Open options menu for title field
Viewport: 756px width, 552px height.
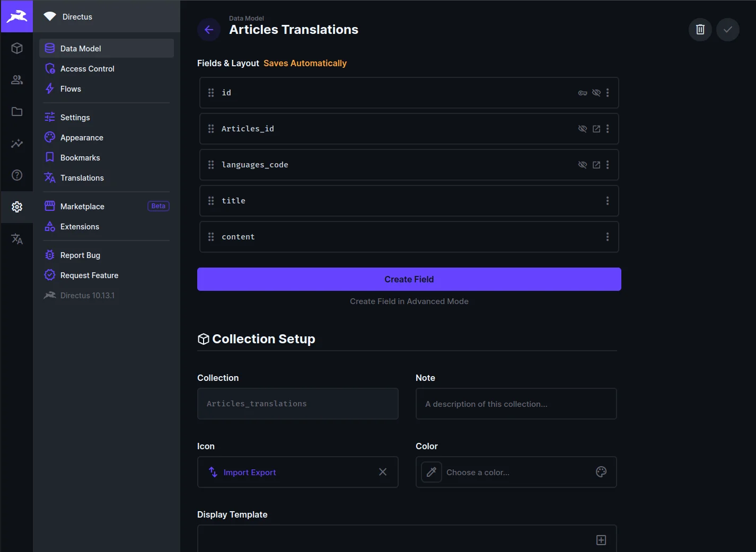click(x=608, y=201)
